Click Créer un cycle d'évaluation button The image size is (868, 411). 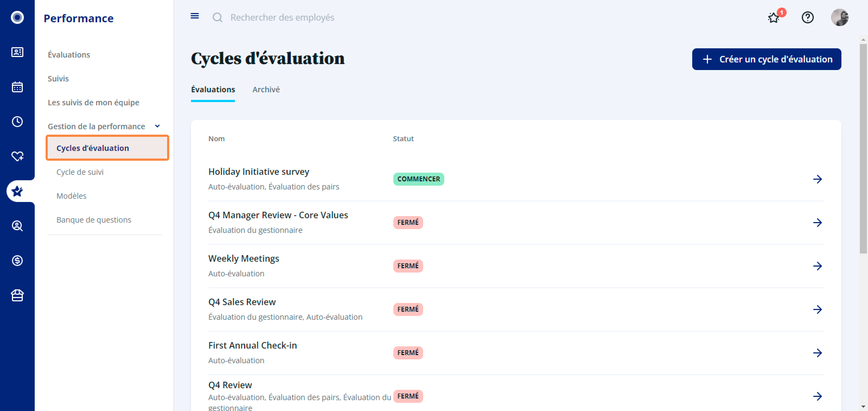tap(767, 59)
